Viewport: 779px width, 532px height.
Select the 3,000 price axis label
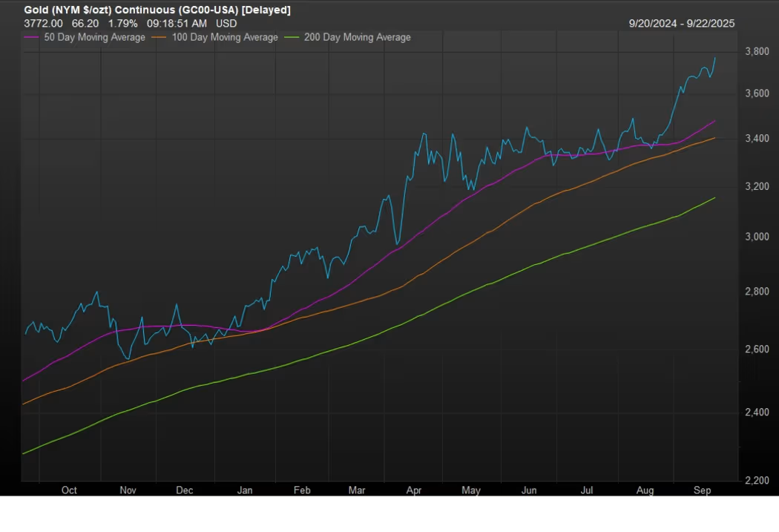click(x=756, y=236)
